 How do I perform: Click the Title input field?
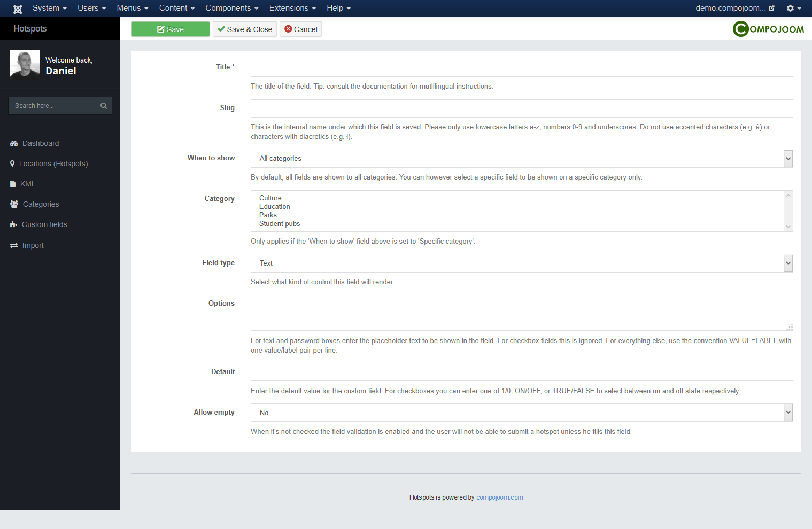522,68
